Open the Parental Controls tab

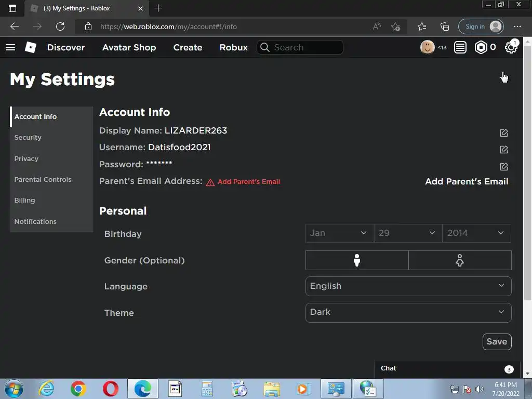51,179
